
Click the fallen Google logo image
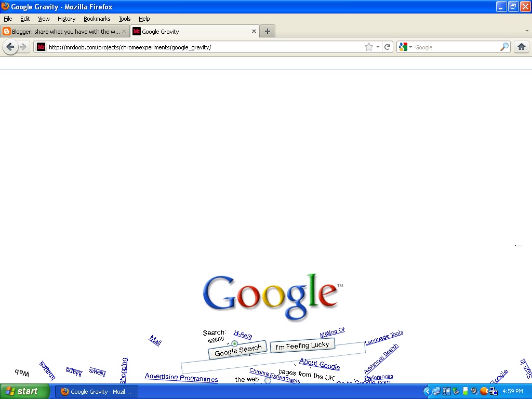coord(273,297)
